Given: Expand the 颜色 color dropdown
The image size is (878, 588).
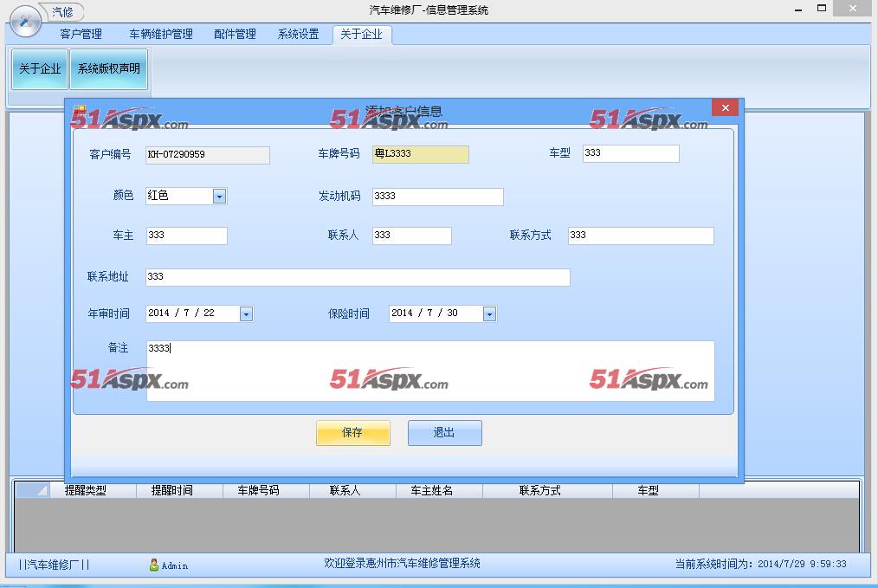Looking at the screenshot, I should click(219, 197).
